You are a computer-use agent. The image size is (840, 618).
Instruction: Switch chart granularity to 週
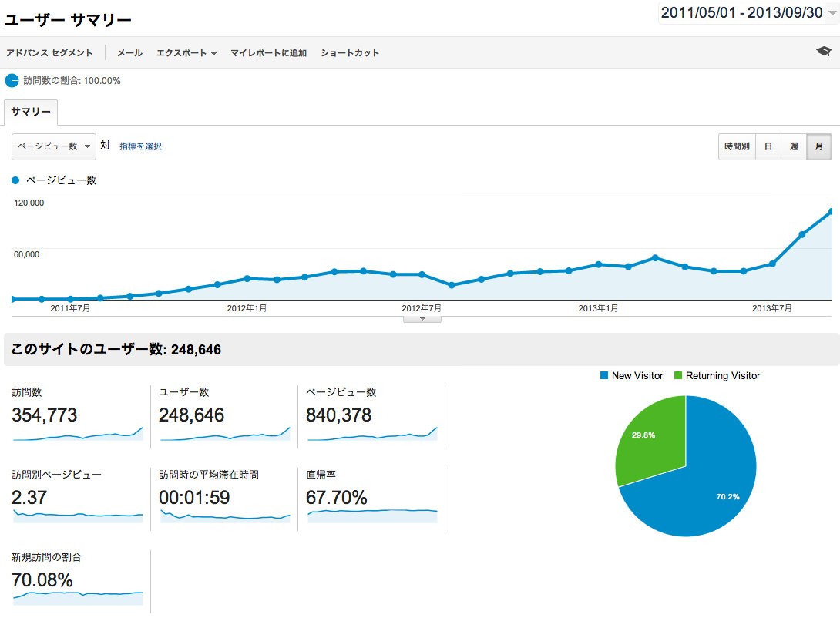pyautogui.click(x=794, y=146)
